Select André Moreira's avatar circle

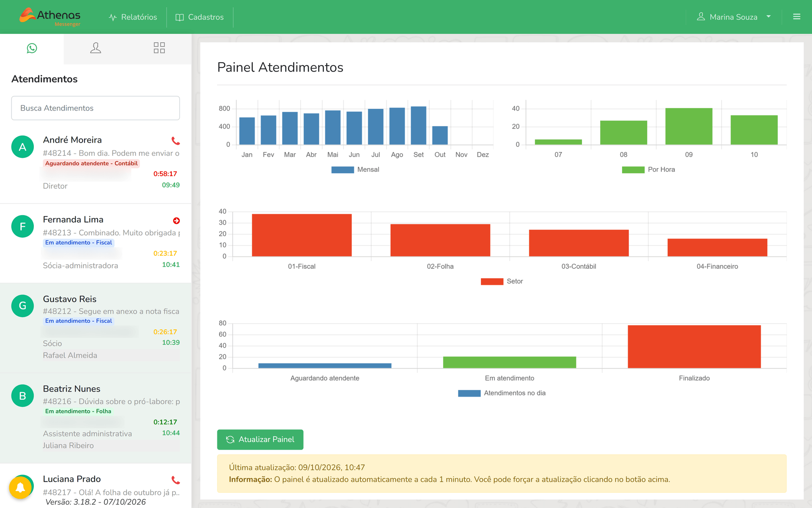click(x=22, y=147)
